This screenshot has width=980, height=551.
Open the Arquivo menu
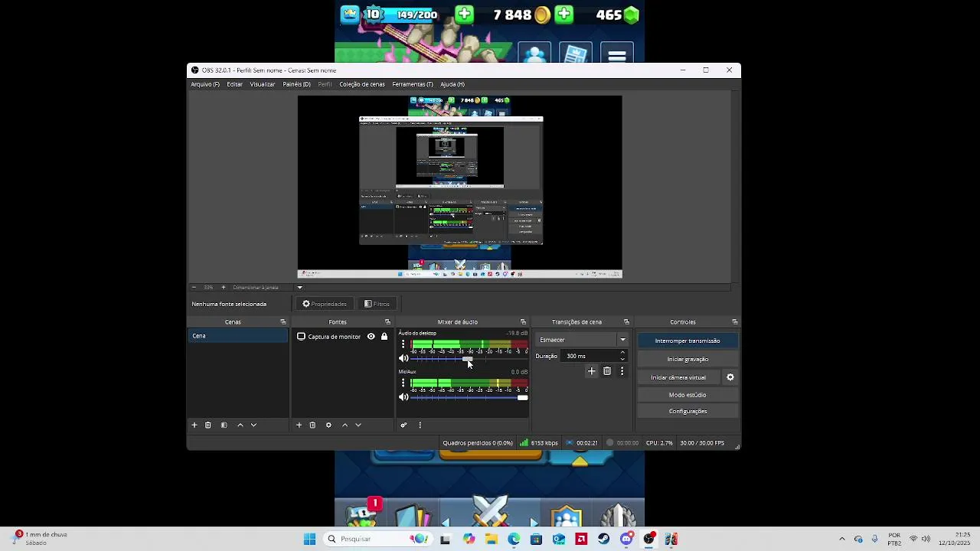coord(205,84)
